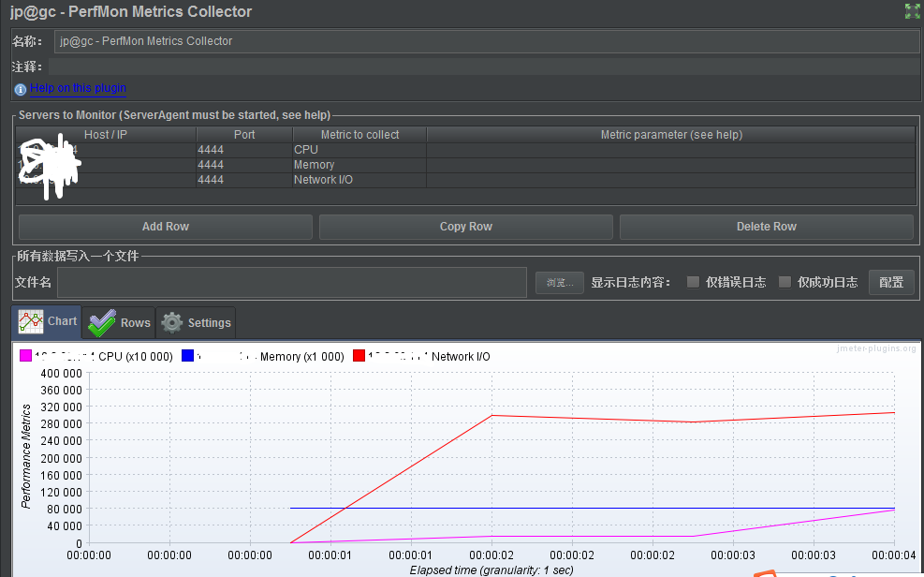Click the Host / IP column header

106,134
